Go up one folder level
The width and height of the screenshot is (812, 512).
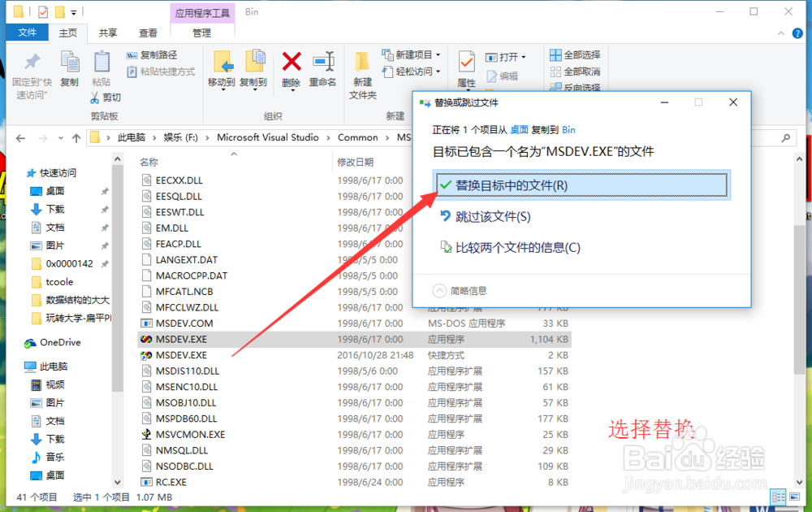[76, 138]
